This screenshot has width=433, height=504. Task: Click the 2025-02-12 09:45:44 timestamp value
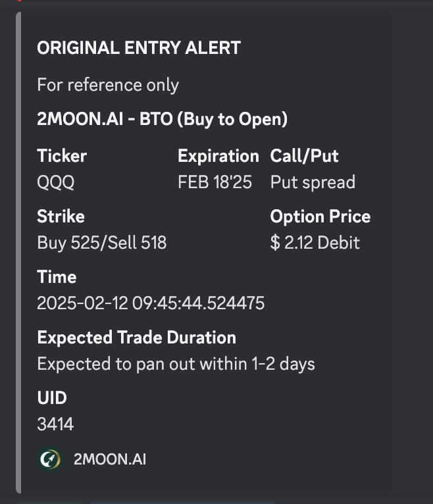pyautogui.click(x=151, y=303)
